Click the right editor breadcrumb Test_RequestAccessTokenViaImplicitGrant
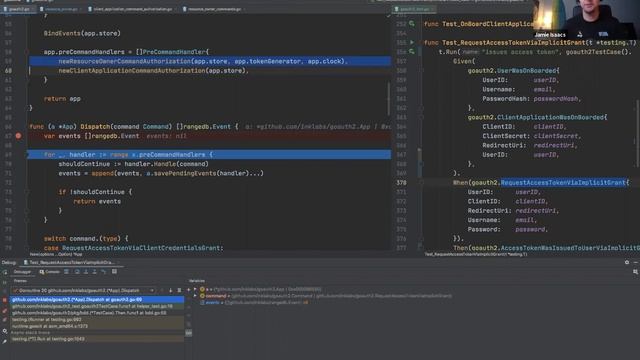This screenshot has width=640, height=360. (x=476, y=254)
